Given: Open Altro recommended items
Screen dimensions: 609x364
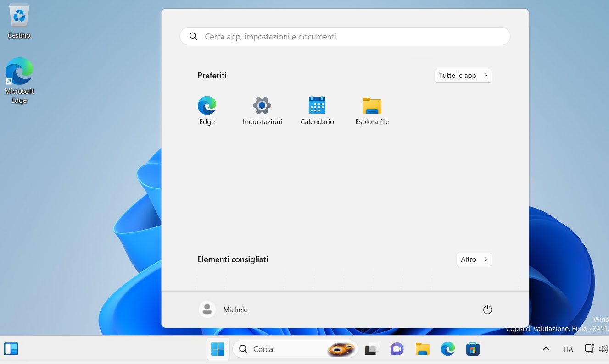Looking at the screenshot, I should [474, 259].
